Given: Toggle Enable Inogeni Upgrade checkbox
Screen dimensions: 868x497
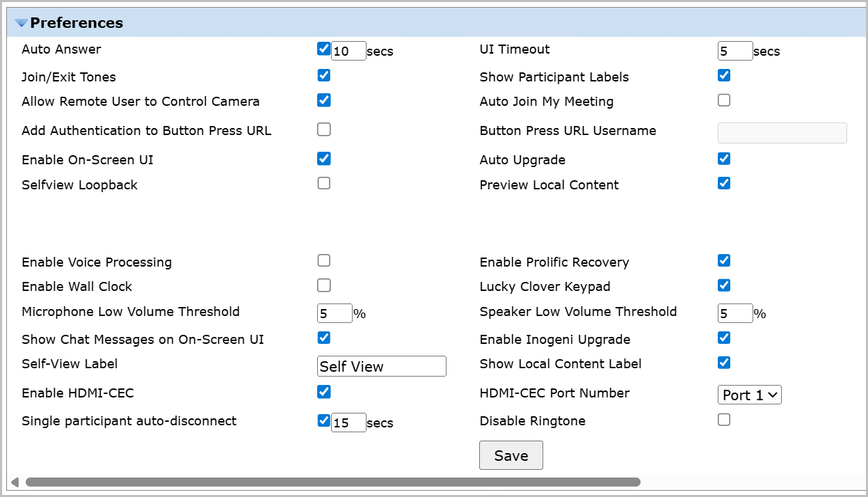Looking at the screenshot, I should [x=724, y=338].
